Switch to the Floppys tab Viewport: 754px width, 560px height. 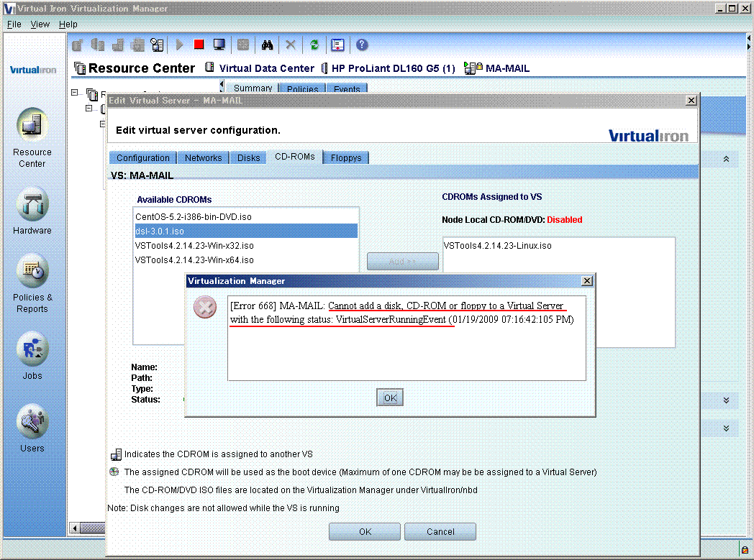tap(346, 157)
